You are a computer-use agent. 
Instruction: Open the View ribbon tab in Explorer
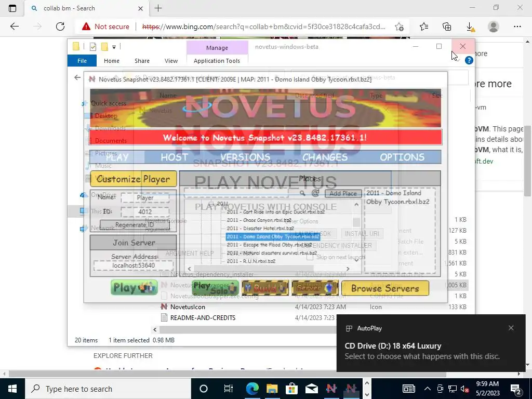(171, 61)
